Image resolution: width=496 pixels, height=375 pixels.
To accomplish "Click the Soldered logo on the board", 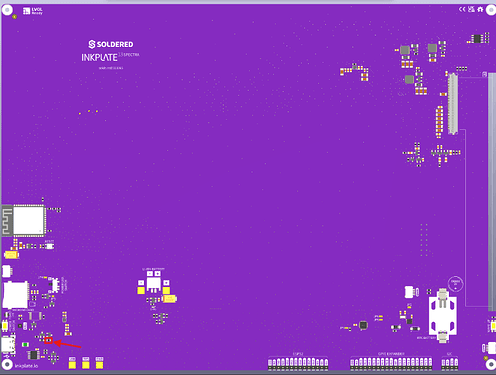I will (x=111, y=44).
